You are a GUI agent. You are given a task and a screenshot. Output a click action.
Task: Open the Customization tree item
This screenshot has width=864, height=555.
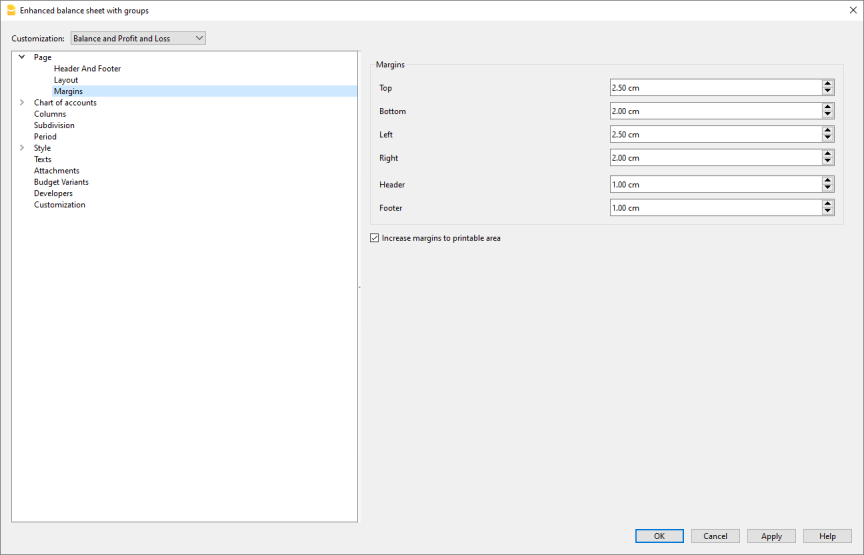[x=60, y=204]
